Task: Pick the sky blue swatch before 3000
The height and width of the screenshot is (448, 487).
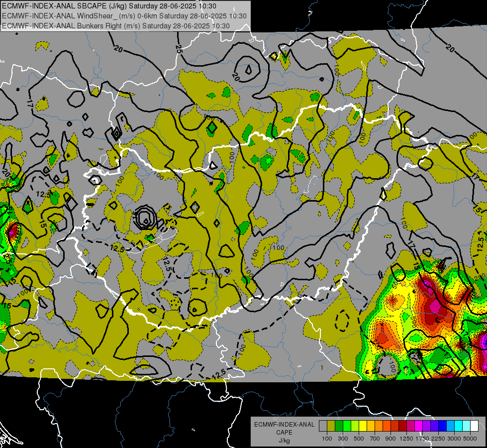Action: tap(450, 426)
